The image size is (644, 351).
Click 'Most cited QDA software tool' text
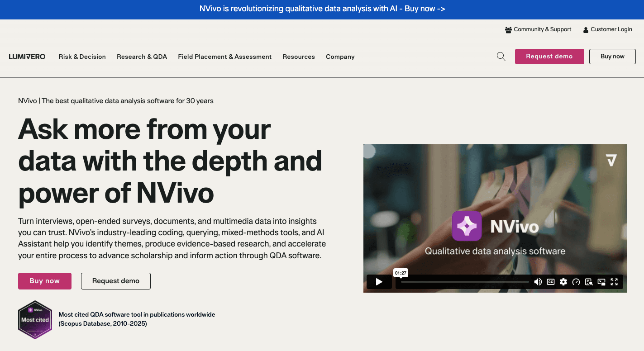click(137, 314)
